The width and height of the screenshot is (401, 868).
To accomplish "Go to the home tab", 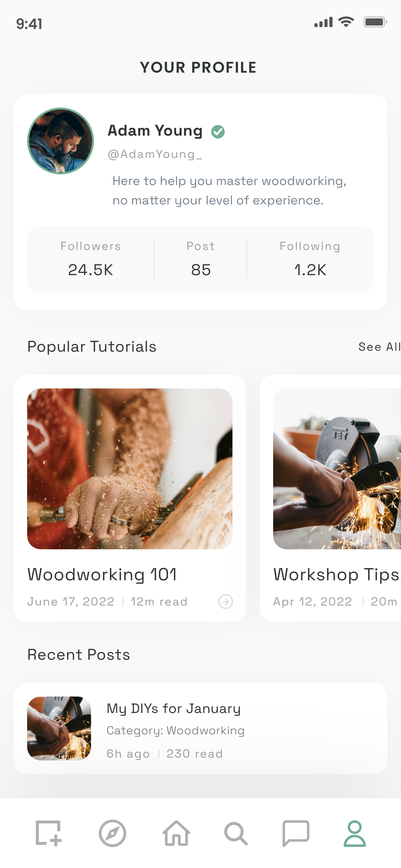I will pos(176,833).
